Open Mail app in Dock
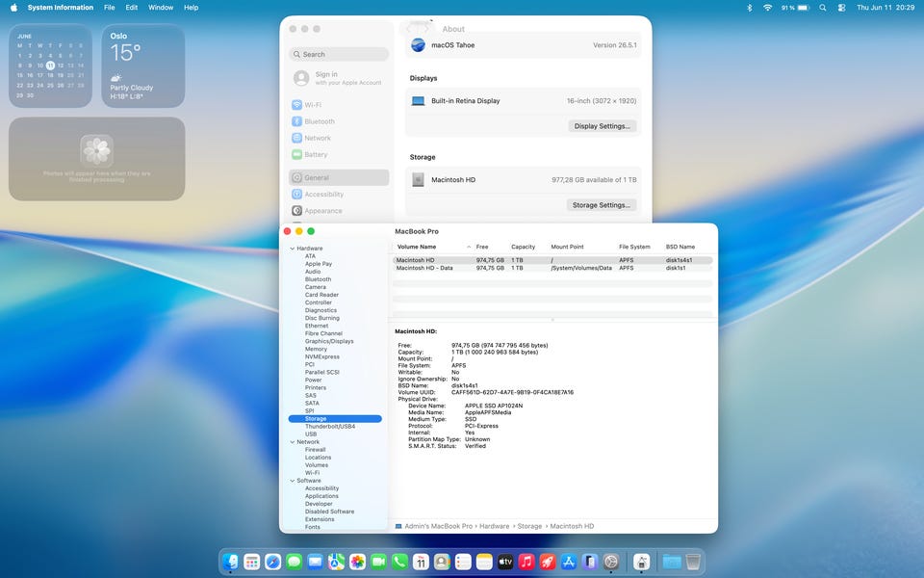Viewport: 924px width, 578px height. pyautogui.click(x=316, y=562)
